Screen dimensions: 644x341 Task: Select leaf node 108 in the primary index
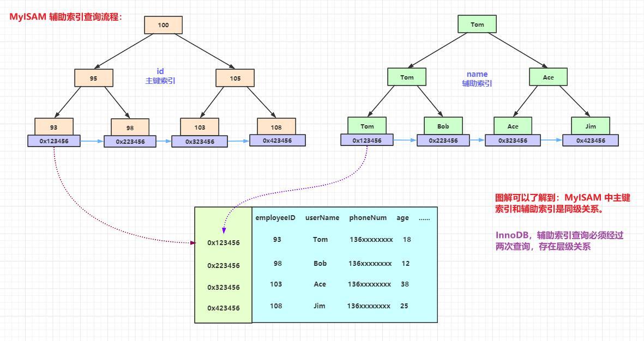tap(276, 127)
